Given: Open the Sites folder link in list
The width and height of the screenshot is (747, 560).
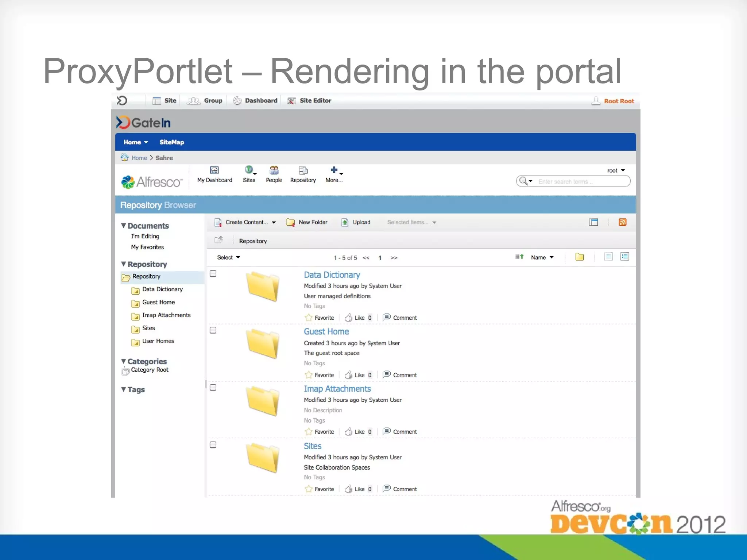Looking at the screenshot, I should (x=313, y=446).
